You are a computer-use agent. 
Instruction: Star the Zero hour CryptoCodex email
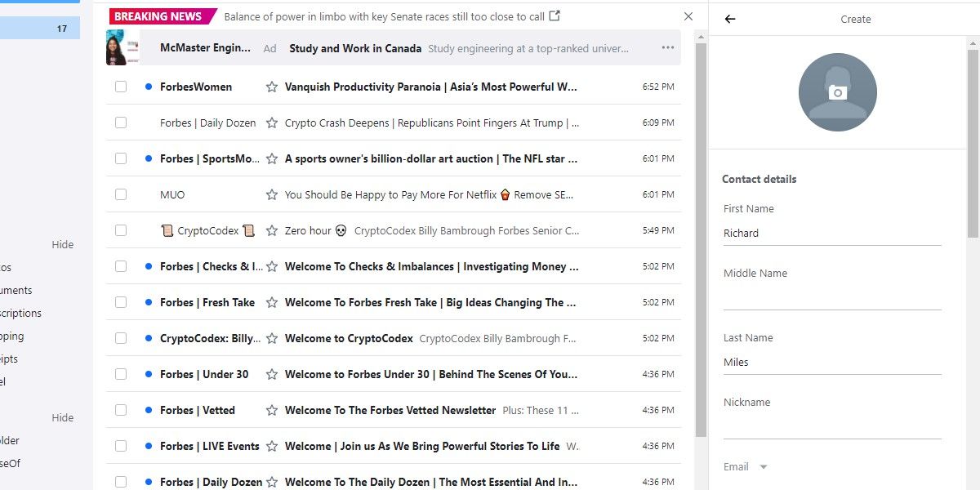pyautogui.click(x=271, y=230)
